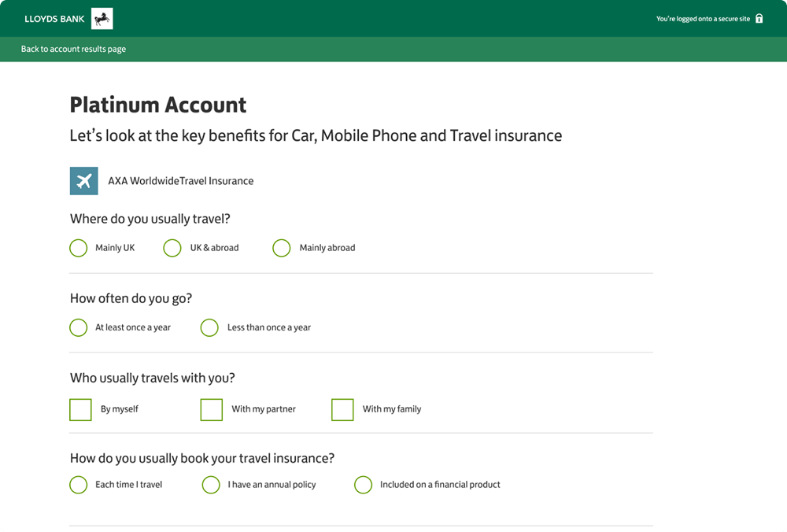Pick At least once a year
This screenshot has width=787, height=532.
point(79,327)
